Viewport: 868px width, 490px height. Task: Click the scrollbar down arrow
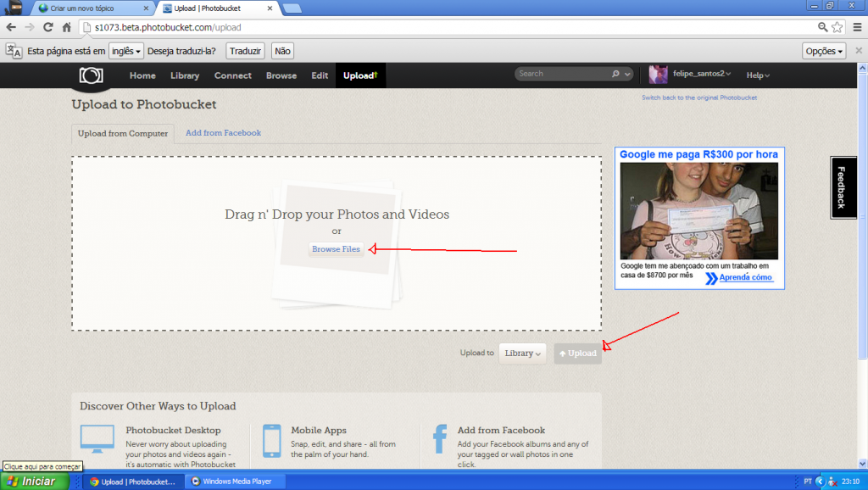click(862, 464)
